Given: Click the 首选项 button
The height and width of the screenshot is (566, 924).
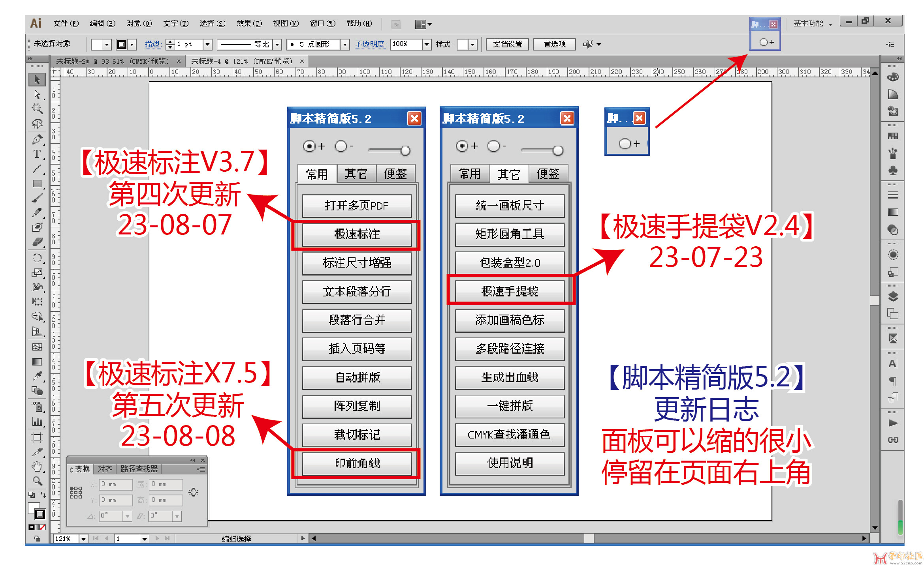Looking at the screenshot, I should tap(554, 44).
